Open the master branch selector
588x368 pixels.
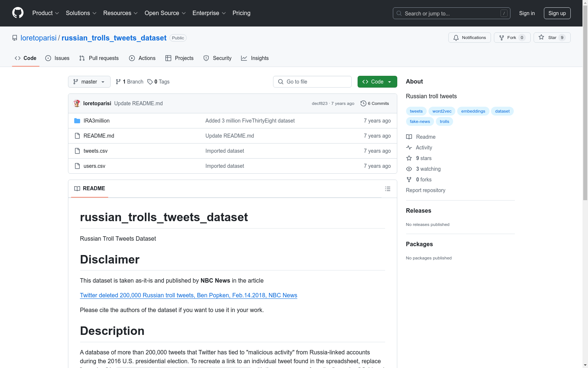pos(89,82)
